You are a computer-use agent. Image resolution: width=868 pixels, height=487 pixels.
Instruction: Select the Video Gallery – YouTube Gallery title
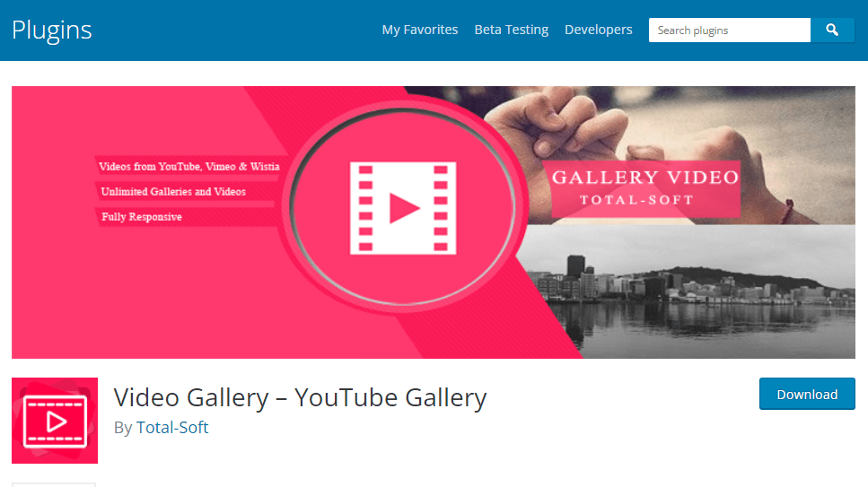click(x=300, y=397)
